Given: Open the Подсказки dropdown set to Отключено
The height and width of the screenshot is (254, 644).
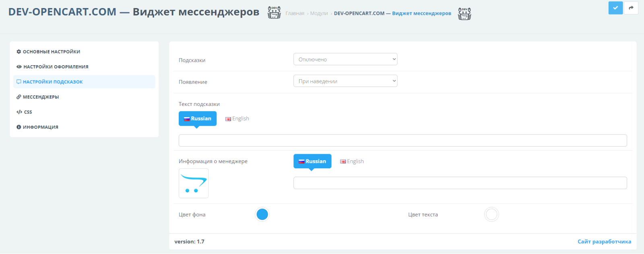Looking at the screenshot, I should pos(345,59).
